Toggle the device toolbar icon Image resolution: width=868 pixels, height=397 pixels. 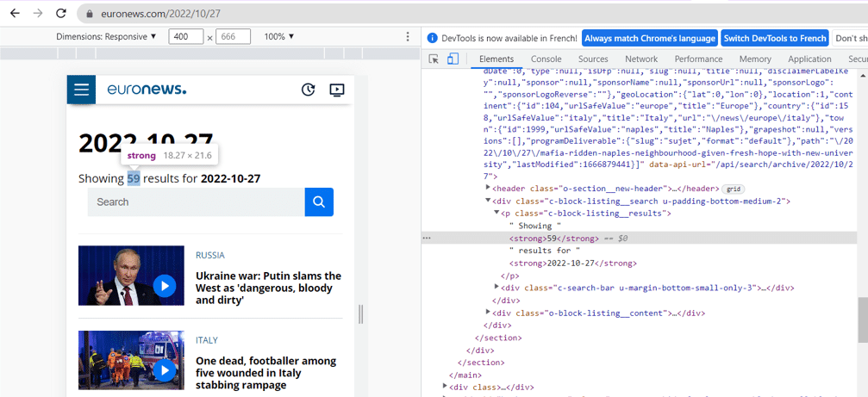453,59
